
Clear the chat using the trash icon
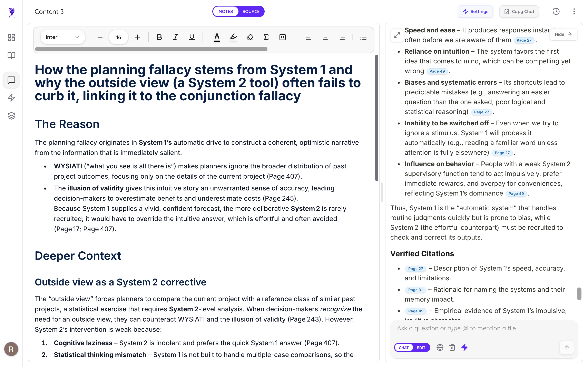[x=452, y=347]
